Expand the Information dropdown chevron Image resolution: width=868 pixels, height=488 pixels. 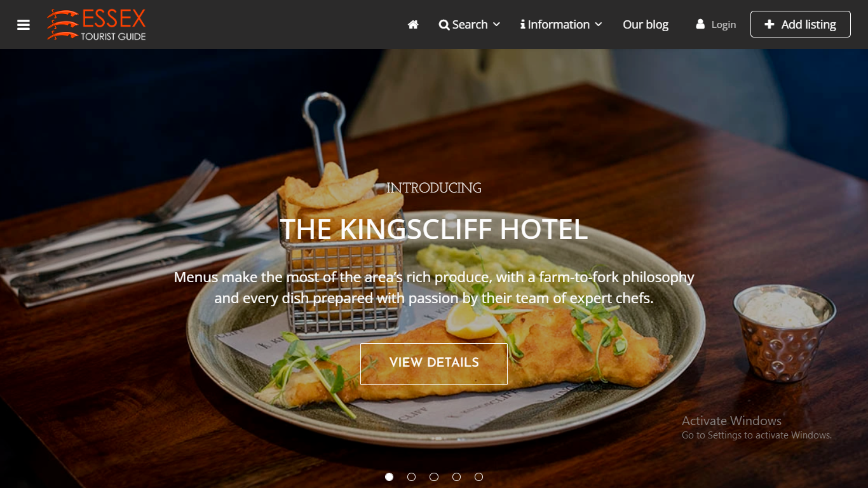click(x=598, y=24)
